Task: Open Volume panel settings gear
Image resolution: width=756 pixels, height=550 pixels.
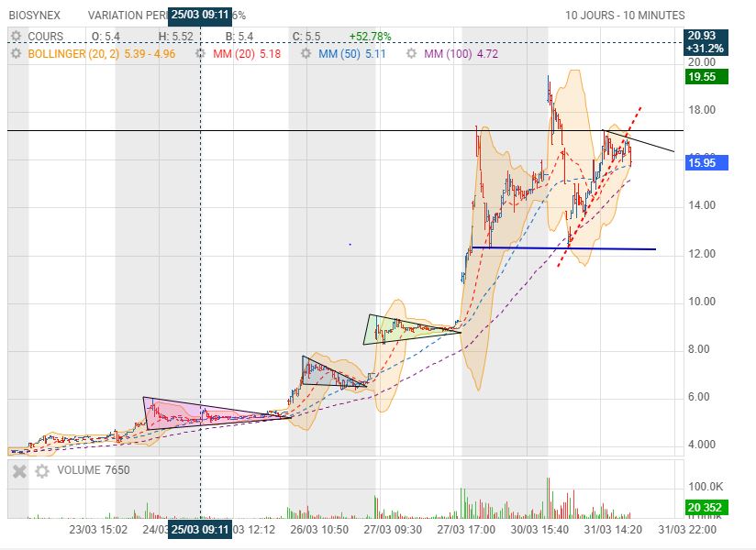Action: 42,471
